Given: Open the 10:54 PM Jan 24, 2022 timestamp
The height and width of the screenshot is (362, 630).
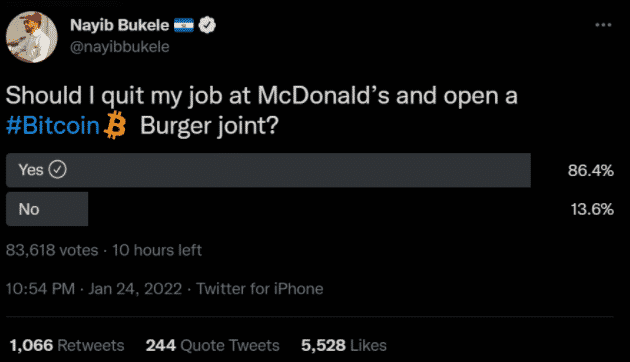Looking at the screenshot, I should 94,289.
